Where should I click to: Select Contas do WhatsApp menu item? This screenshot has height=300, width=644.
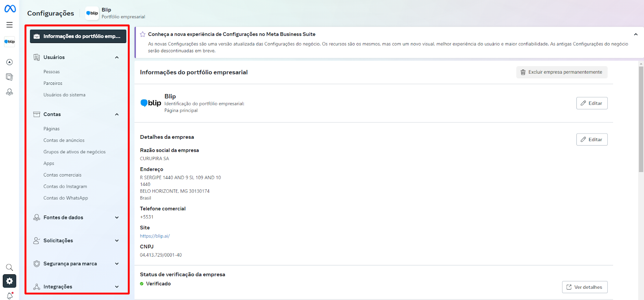tap(66, 198)
